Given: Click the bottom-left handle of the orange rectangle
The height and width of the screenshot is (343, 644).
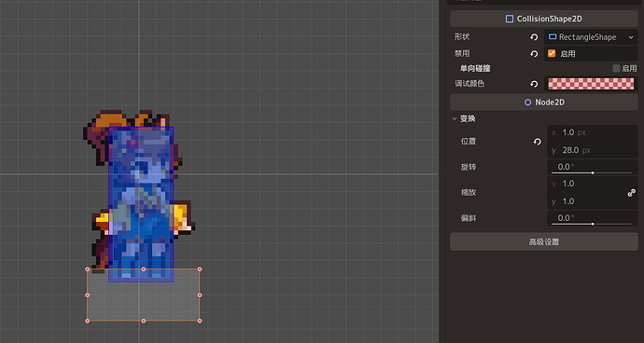Looking at the screenshot, I should pos(87,321).
